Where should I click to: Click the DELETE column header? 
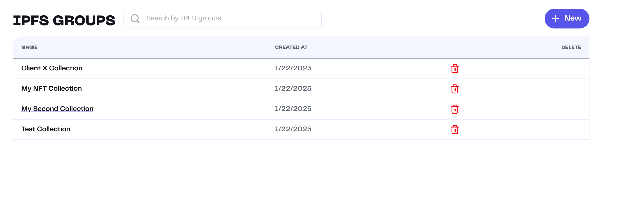coord(571,47)
